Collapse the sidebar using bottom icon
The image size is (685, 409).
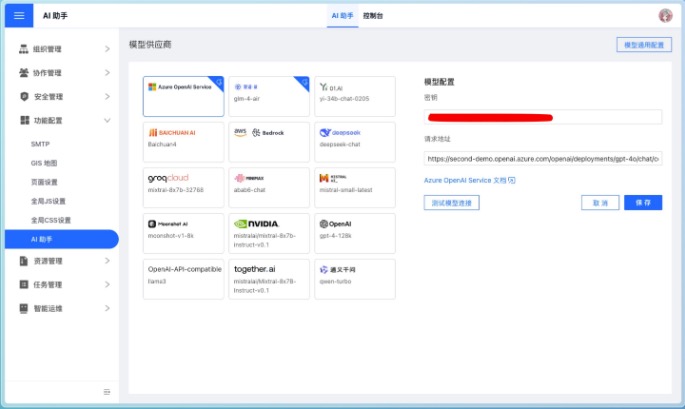point(107,392)
